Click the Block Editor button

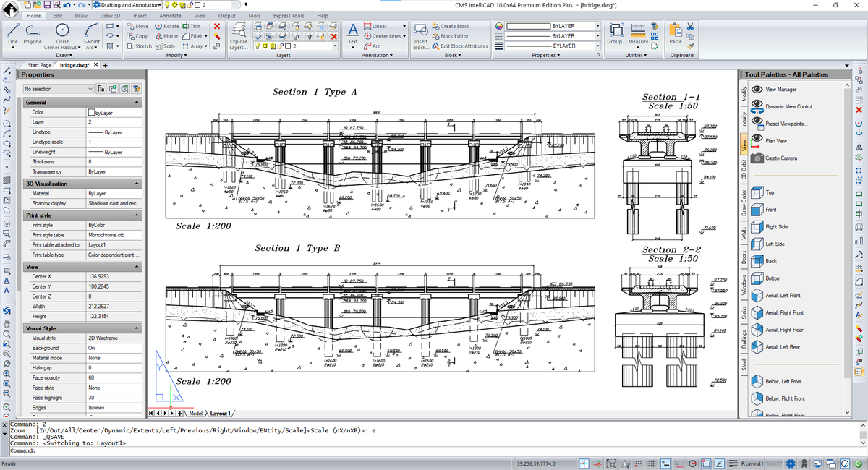click(447, 36)
